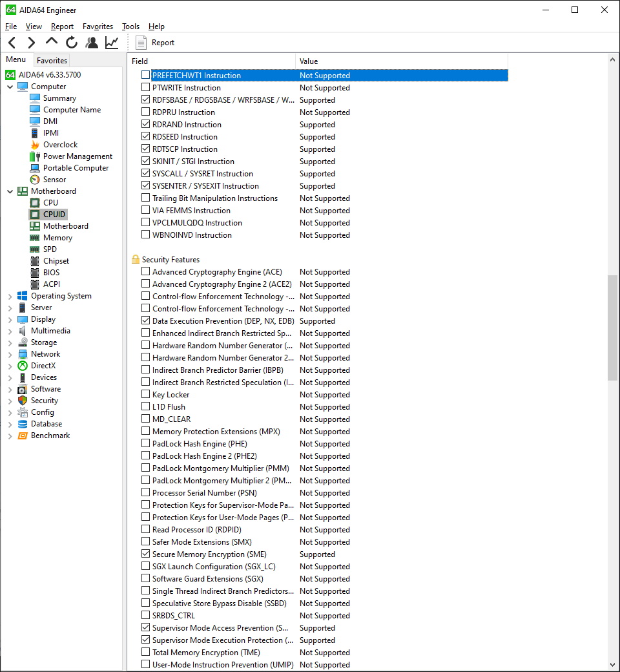Screen dimensions: 620x672
Task: Click the scrollbar up arrow
Action: (613, 60)
